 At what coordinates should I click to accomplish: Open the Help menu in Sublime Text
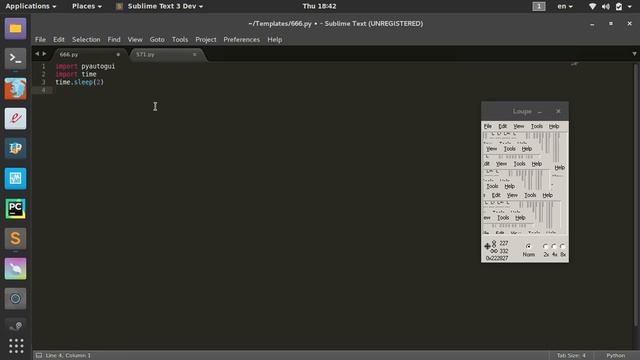275,40
